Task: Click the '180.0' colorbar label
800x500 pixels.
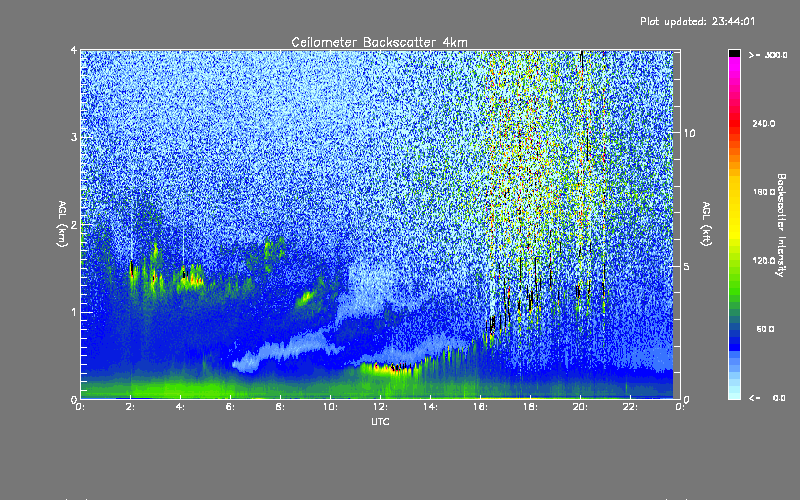Action: (764, 192)
